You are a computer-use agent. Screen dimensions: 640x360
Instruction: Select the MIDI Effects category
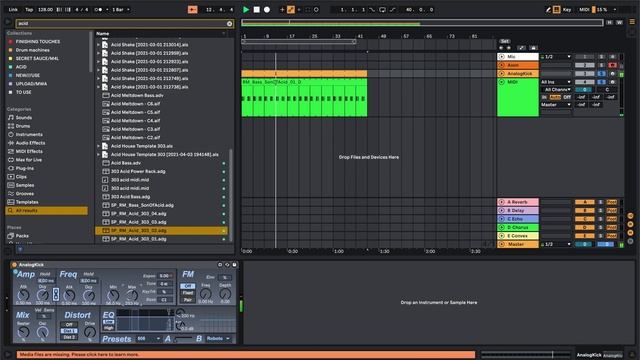(x=29, y=151)
